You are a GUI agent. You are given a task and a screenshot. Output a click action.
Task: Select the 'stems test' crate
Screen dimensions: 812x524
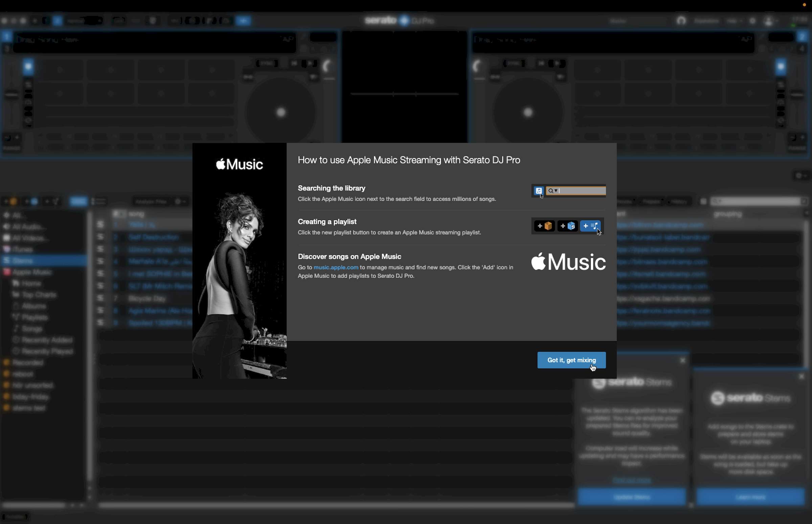click(24, 408)
